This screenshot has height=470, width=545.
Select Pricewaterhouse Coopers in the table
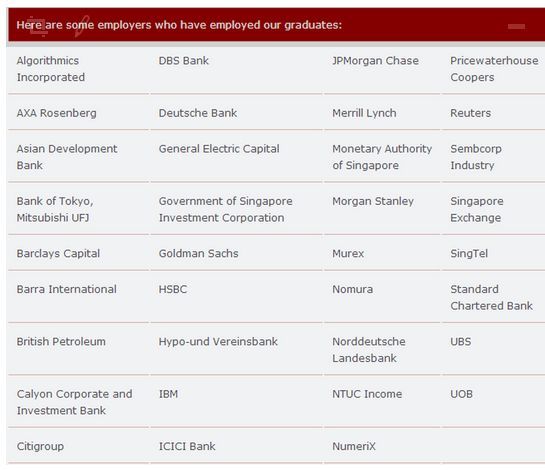[494, 69]
